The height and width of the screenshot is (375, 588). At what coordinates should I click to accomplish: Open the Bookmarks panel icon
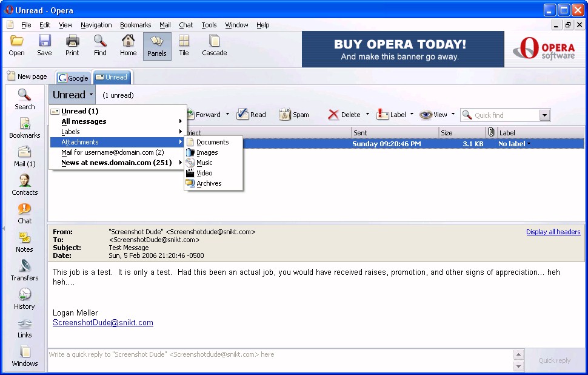[x=25, y=128]
